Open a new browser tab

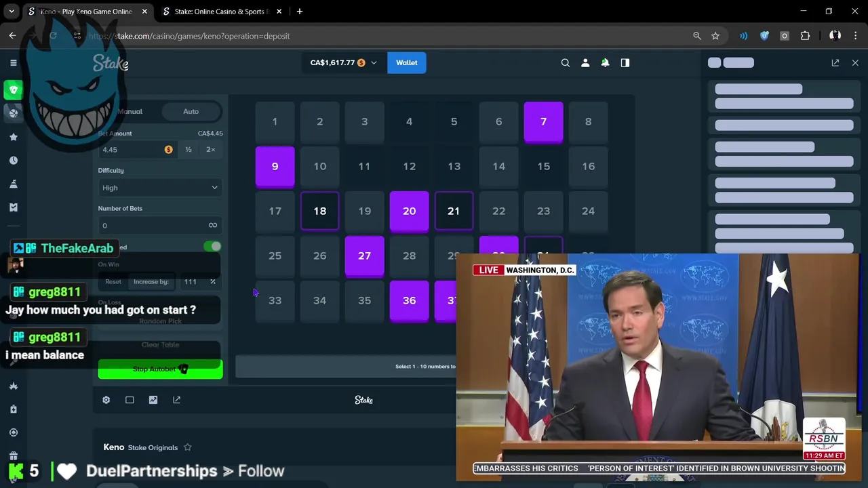pyautogui.click(x=300, y=12)
